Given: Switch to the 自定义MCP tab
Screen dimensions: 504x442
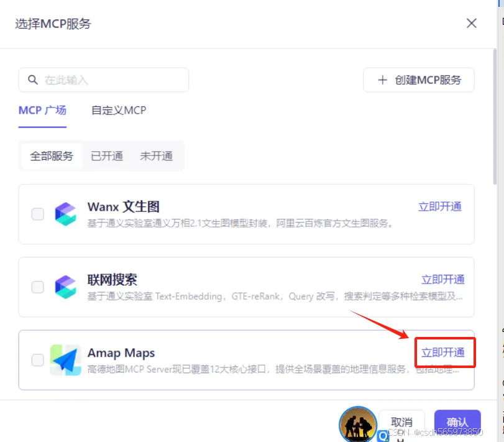Looking at the screenshot, I should (x=118, y=111).
